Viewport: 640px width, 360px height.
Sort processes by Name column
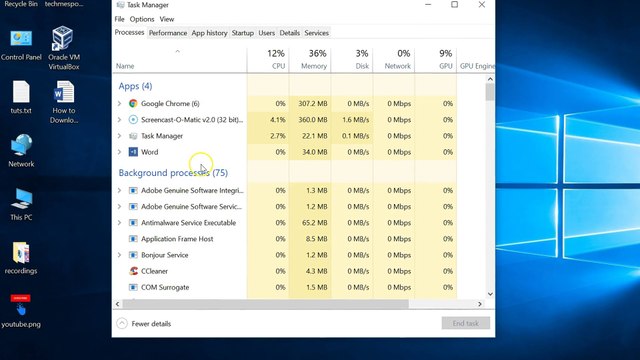180,60
